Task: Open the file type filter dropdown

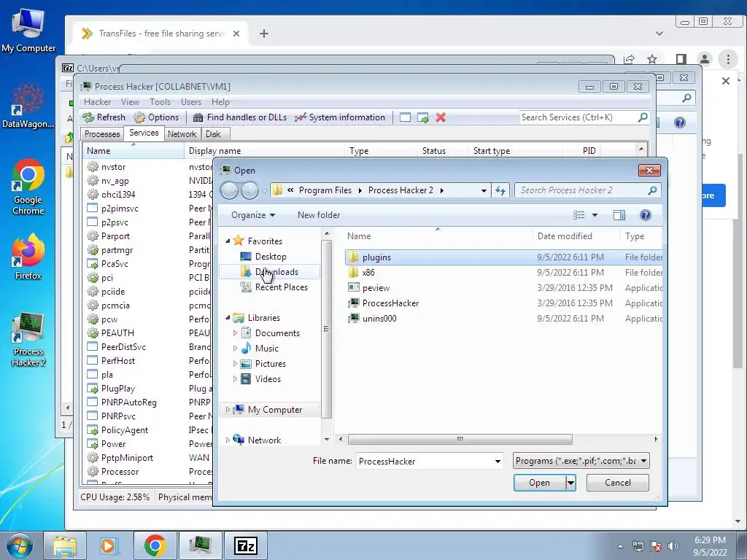Action: [x=643, y=461]
